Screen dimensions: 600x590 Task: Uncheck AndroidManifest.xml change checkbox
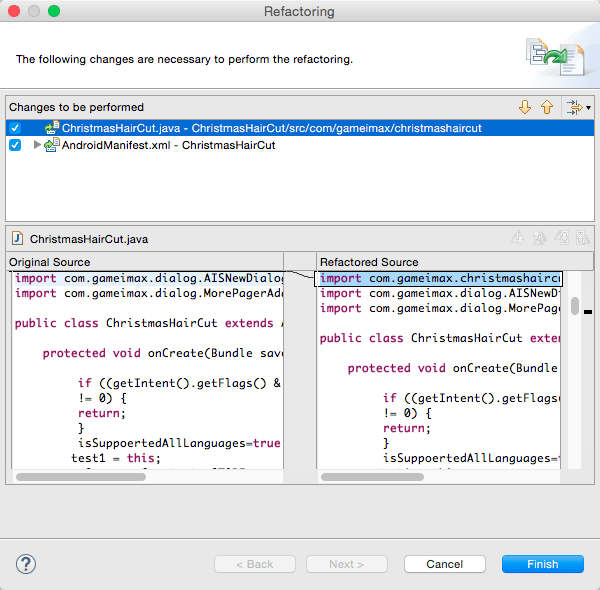[x=15, y=145]
